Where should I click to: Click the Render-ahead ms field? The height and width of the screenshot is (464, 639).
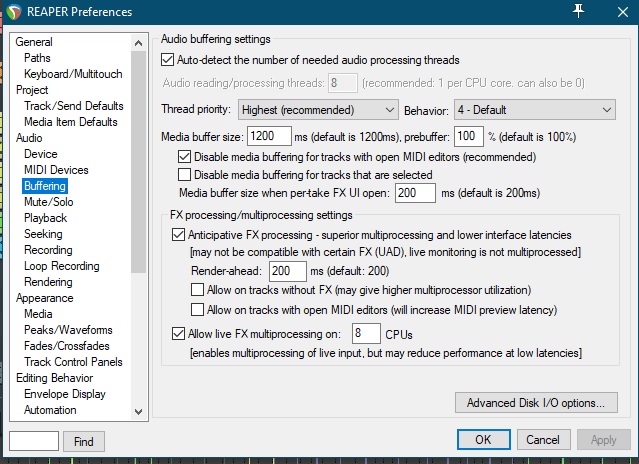coord(288,271)
